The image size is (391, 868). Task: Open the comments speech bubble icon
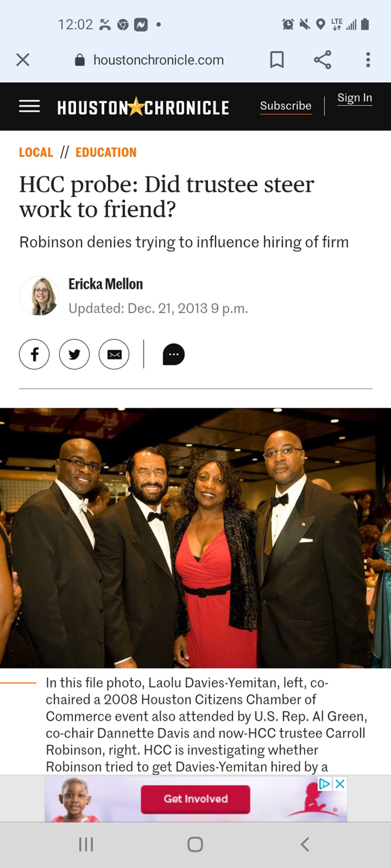173,354
